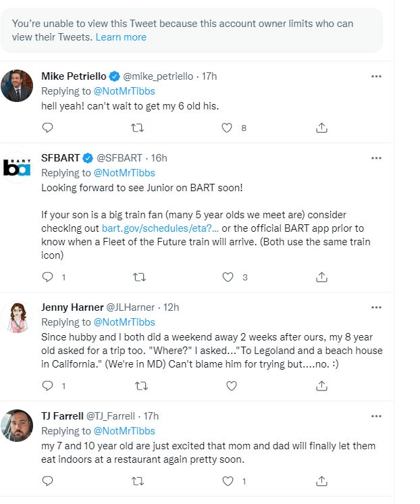Viewport: 420px width, 504px height.
Task: Open Jenny Harner's profile name
Action: [72, 307]
